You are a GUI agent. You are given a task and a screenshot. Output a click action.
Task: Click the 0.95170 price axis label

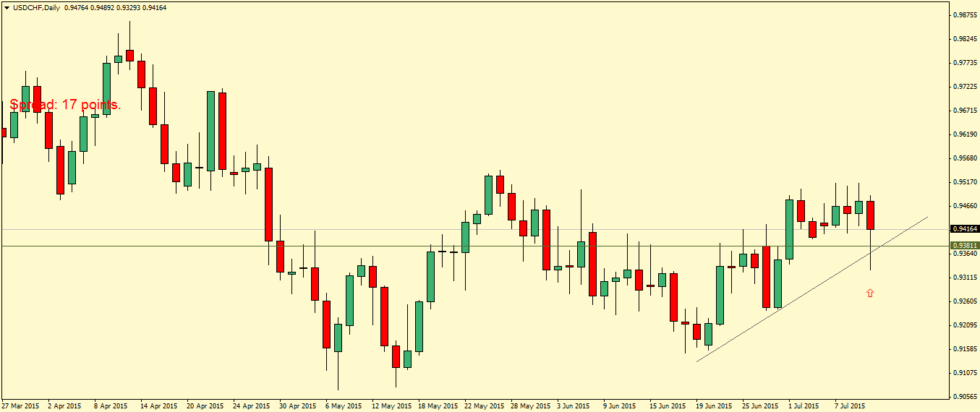[x=966, y=181]
